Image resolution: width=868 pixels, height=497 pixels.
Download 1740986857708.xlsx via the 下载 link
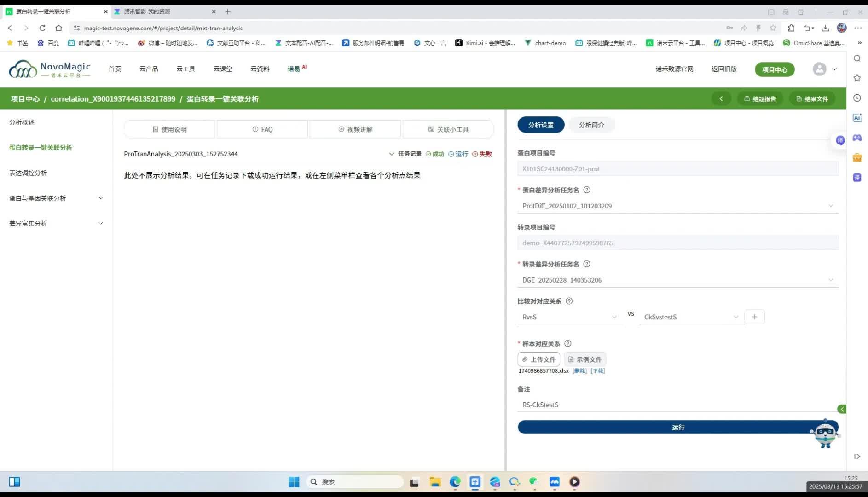coord(597,370)
